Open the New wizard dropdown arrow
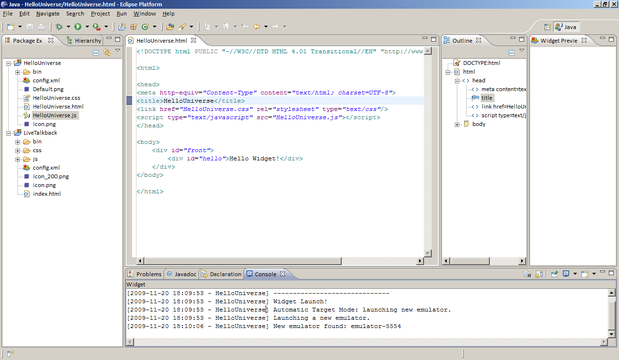The height and width of the screenshot is (360, 619). click(x=20, y=27)
